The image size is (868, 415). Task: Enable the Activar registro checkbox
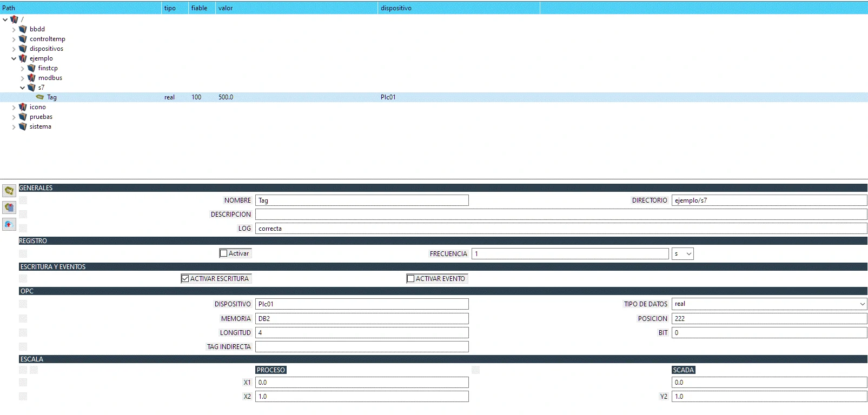pos(224,253)
